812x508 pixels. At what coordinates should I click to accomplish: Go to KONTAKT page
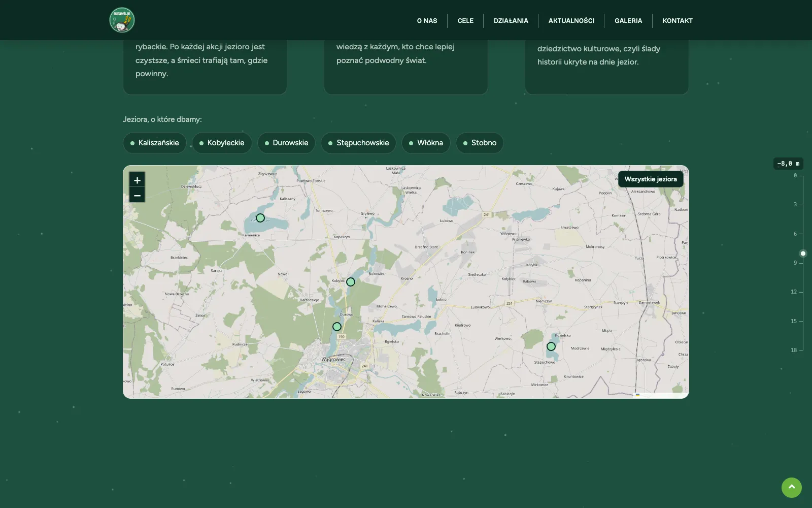[x=677, y=21]
